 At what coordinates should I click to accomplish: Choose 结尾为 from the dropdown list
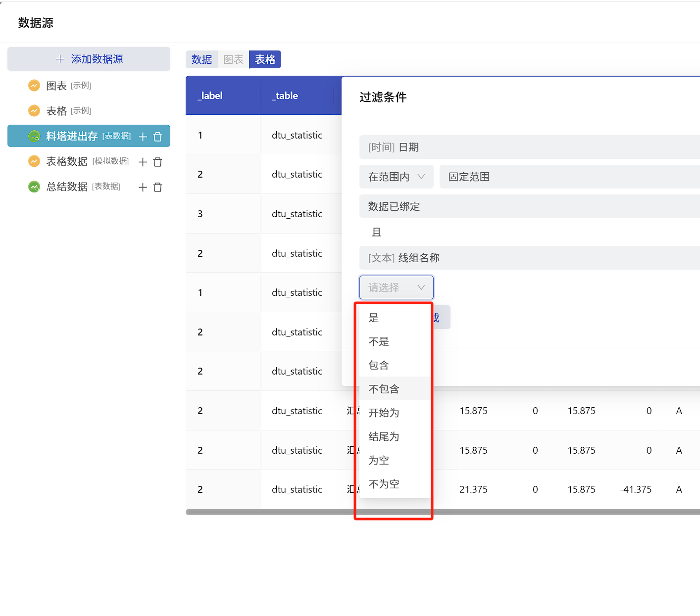coord(395,436)
